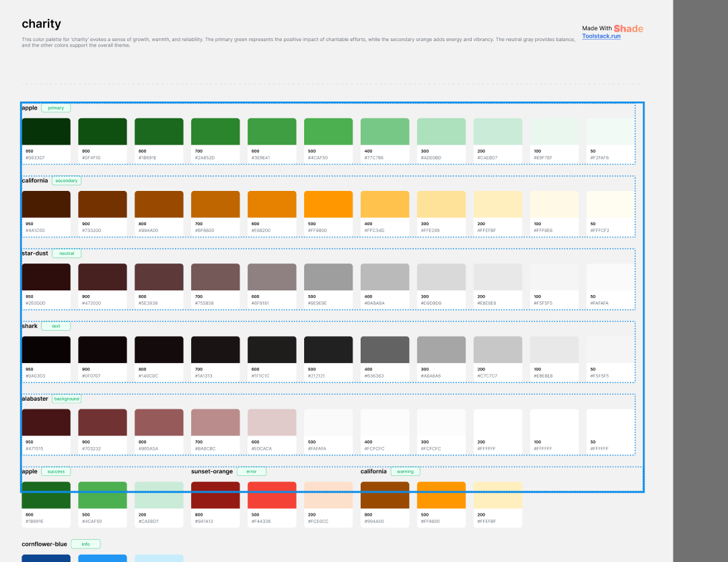The width and height of the screenshot is (728, 562).
Task: Pick the alabaster 700 swatch
Action: click(215, 422)
